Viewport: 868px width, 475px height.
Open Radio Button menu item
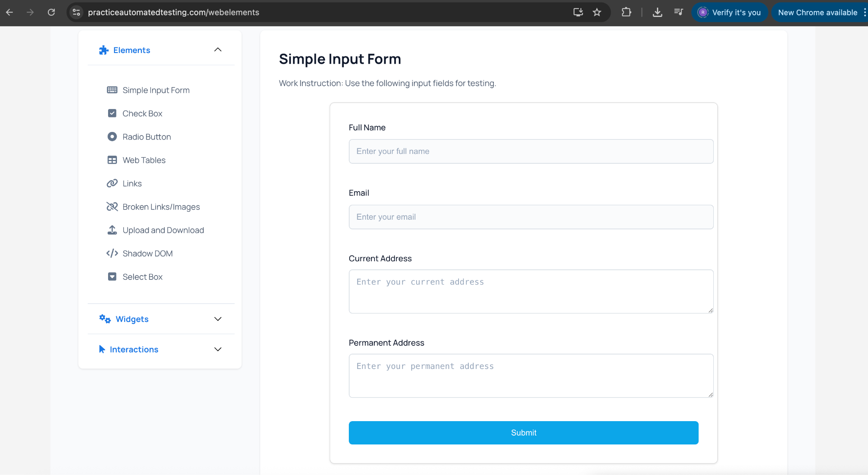(x=147, y=137)
